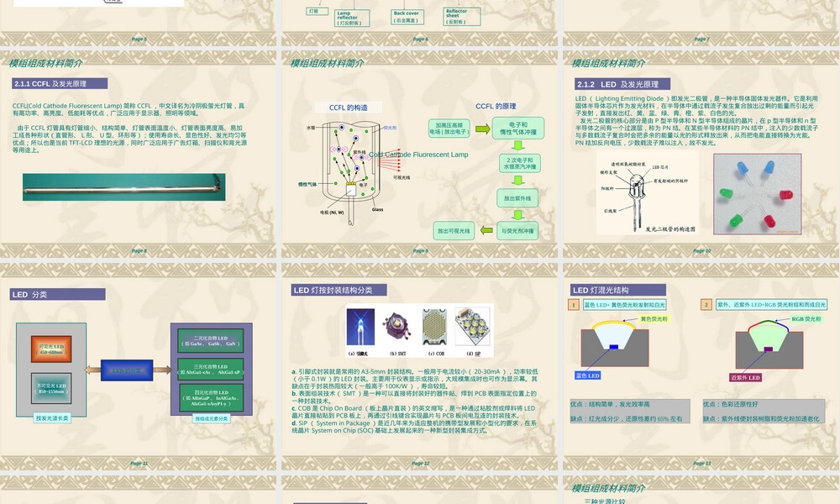This screenshot has height=504, width=840.
Task: Select the '(b) SMT' LED image
Action: coord(397,328)
